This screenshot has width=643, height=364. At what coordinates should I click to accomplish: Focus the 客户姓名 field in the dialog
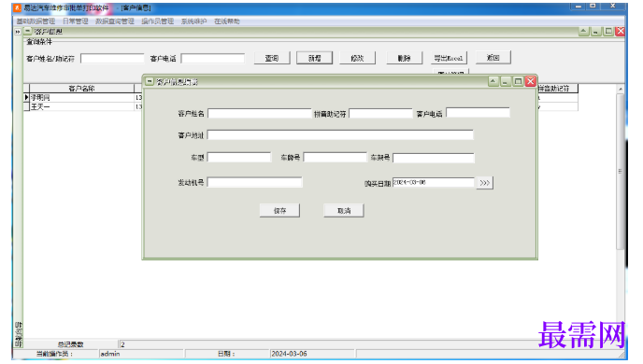pos(260,114)
